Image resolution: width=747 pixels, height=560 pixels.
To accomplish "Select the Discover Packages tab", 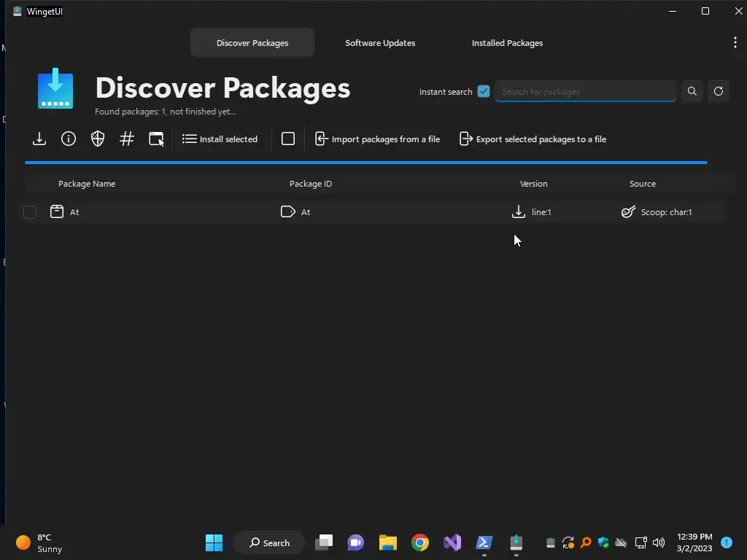I will point(252,43).
